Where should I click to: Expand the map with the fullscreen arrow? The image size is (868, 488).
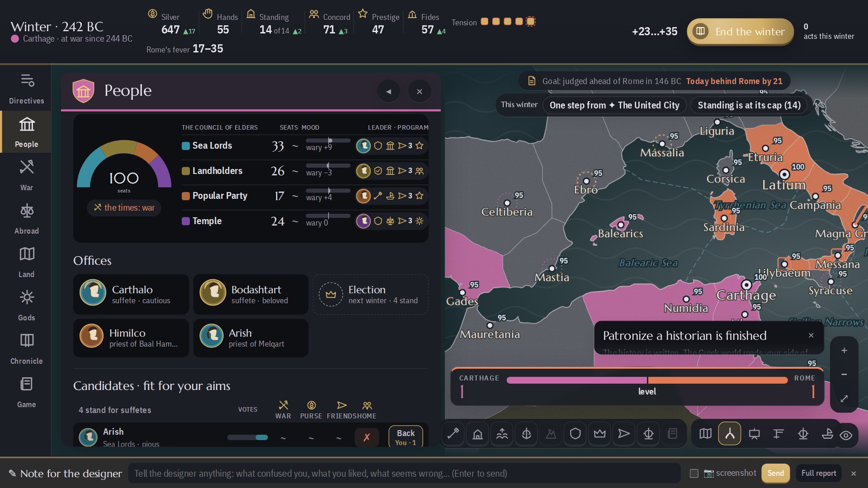pyautogui.click(x=844, y=399)
